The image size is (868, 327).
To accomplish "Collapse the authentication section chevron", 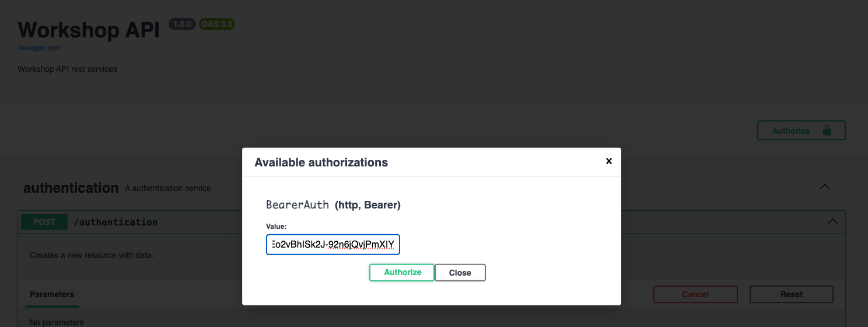I will click(824, 187).
